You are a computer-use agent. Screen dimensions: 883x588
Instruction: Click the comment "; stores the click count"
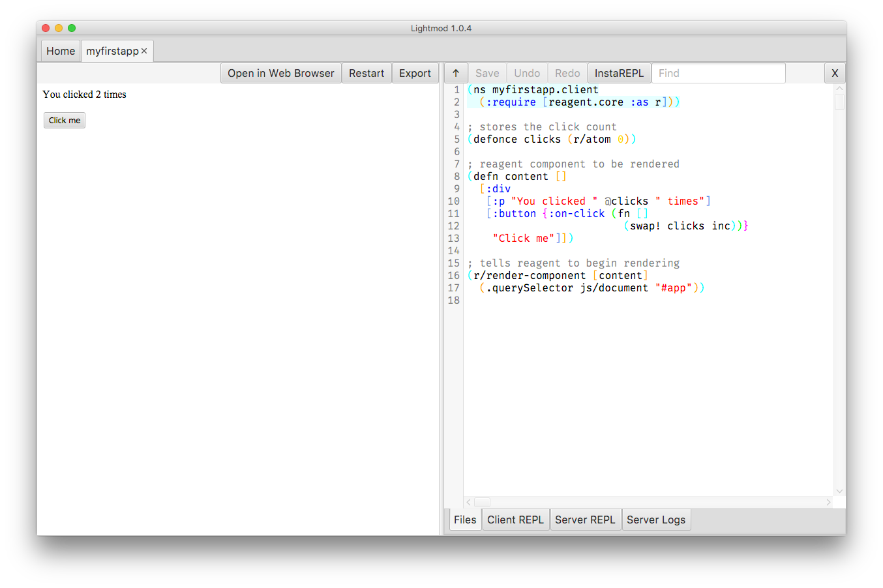click(x=542, y=127)
